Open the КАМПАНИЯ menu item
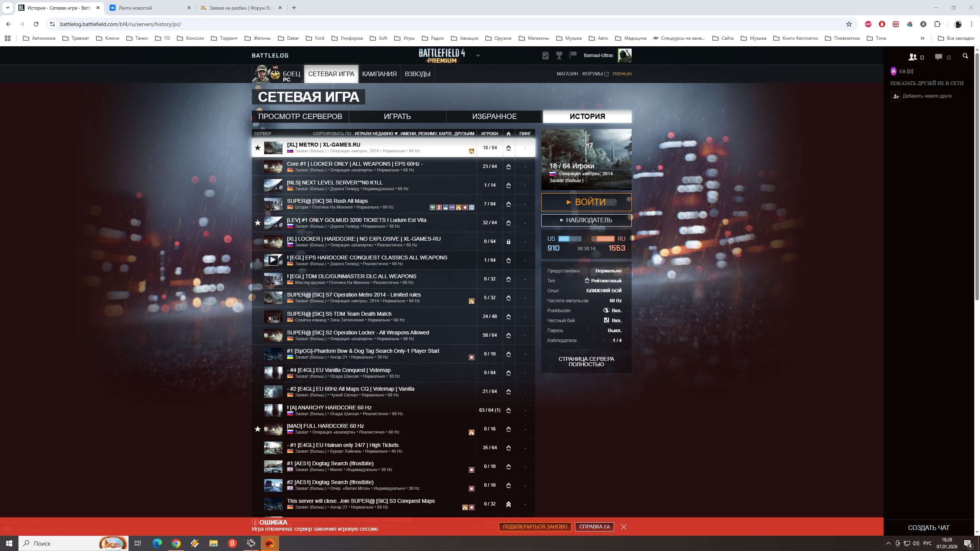This screenshot has height=551, width=980. [x=379, y=74]
